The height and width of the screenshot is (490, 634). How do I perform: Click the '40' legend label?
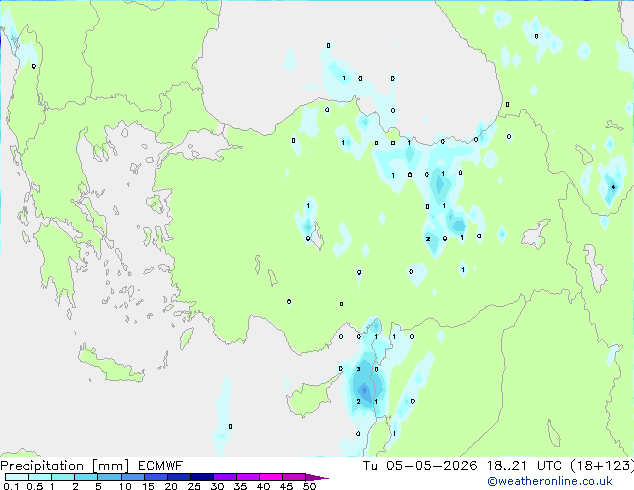click(x=263, y=486)
